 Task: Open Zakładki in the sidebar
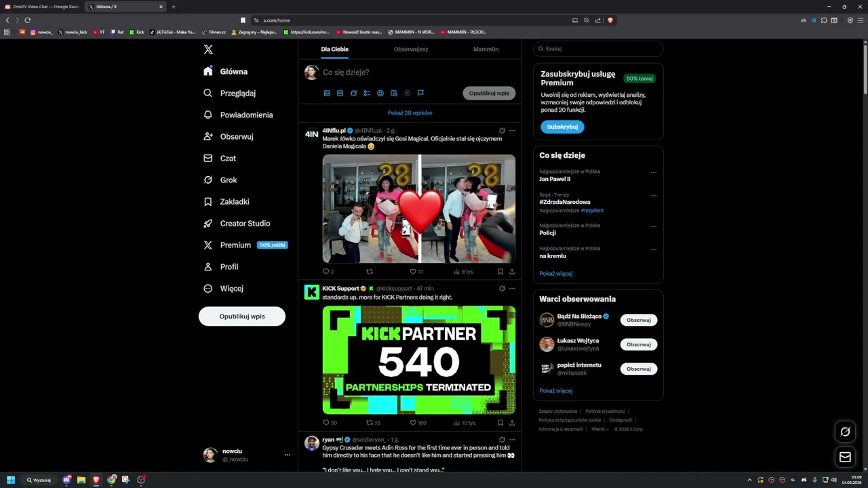click(x=226, y=201)
